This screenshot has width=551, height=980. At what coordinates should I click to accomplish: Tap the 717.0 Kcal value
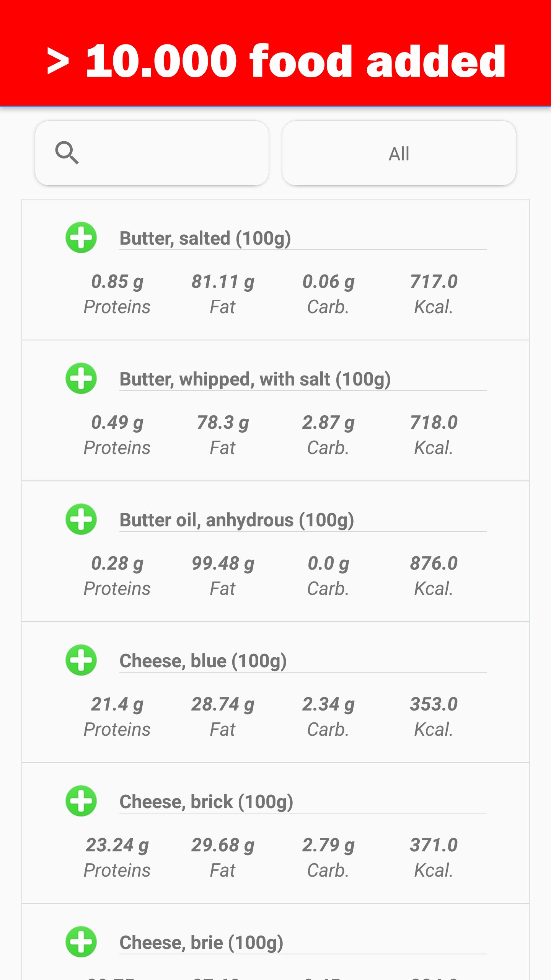pos(434,282)
